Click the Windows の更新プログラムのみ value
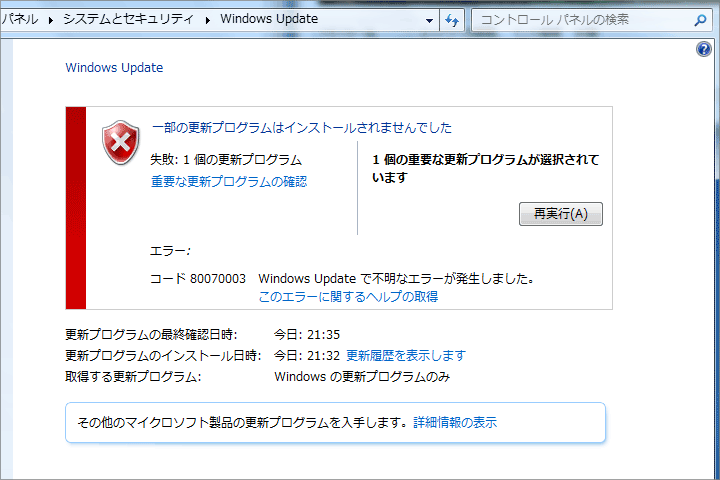The height and width of the screenshot is (480, 720). pos(362,377)
